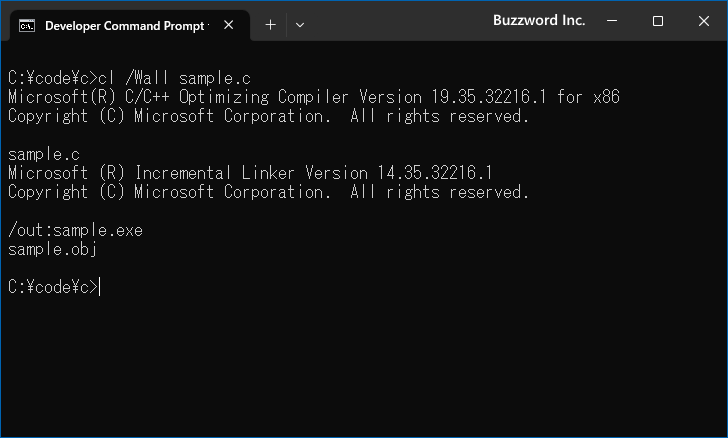Screen dimensions: 728x438
Task: Click the x86 text in compiler banner
Action: click(606, 97)
